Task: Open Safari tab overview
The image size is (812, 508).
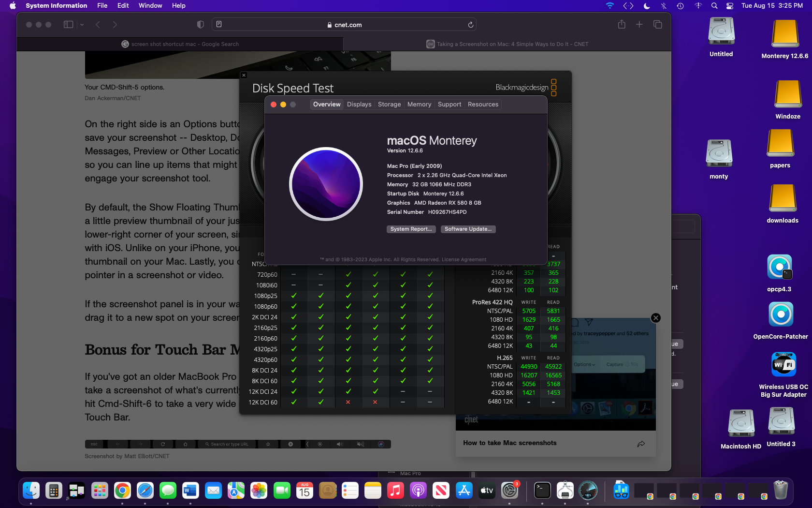Action: click(x=657, y=25)
